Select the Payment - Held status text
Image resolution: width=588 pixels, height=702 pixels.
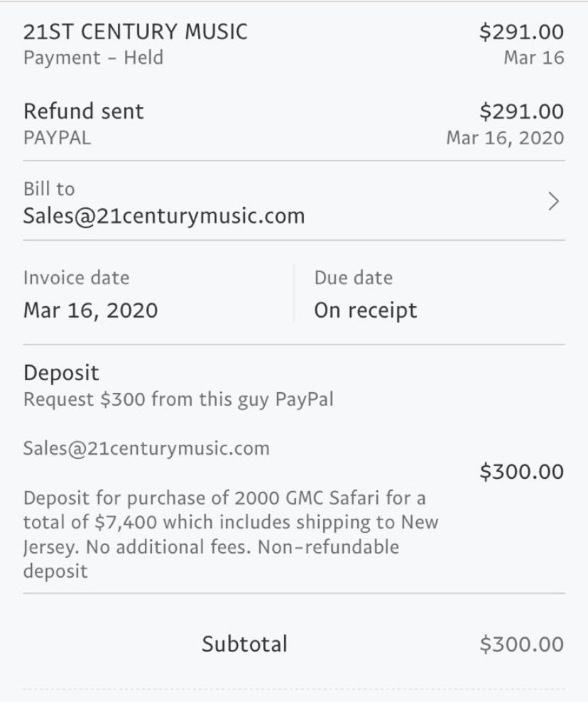pos(93,58)
